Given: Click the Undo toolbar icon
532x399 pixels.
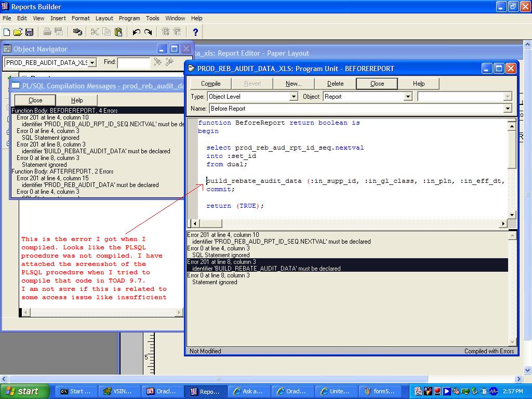Looking at the screenshot, I should click(x=136, y=32).
